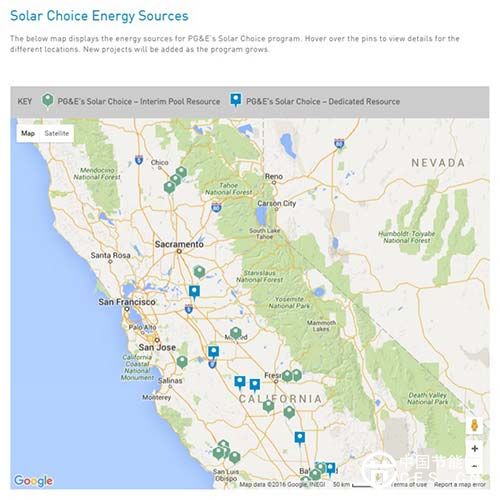Switch to Satellite view
The width and height of the screenshot is (500, 500).
click(57, 133)
